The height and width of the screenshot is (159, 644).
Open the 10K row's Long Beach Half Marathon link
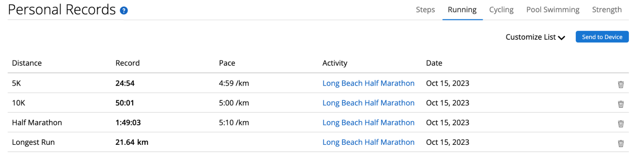369,103
